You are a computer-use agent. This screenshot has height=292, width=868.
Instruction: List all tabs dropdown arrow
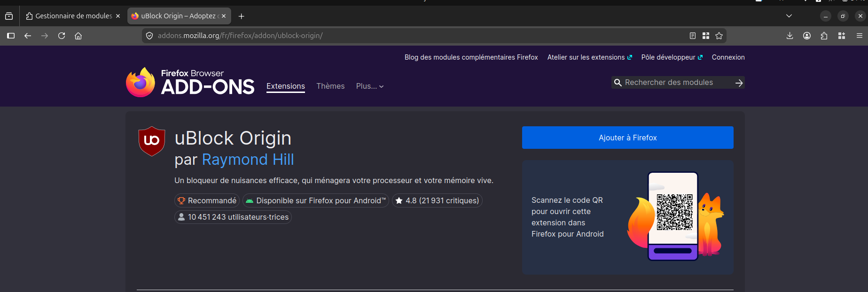[x=789, y=16]
